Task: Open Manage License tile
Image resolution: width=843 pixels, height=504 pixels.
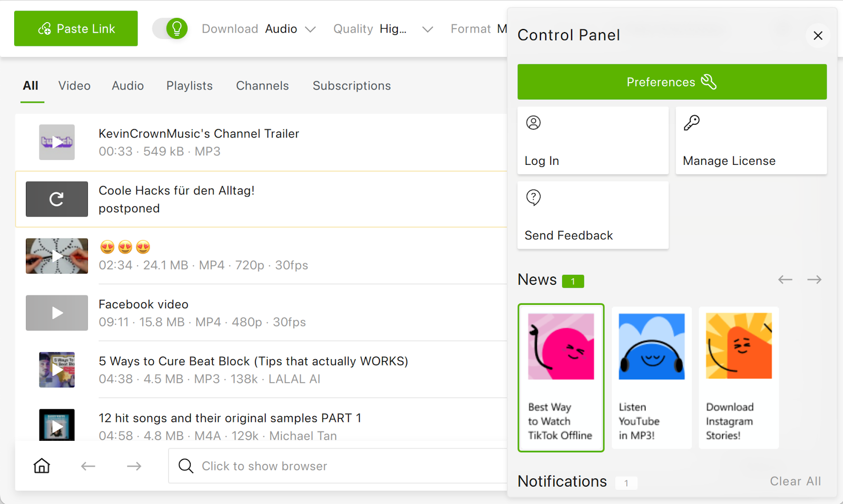Action: click(x=751, y=141)
